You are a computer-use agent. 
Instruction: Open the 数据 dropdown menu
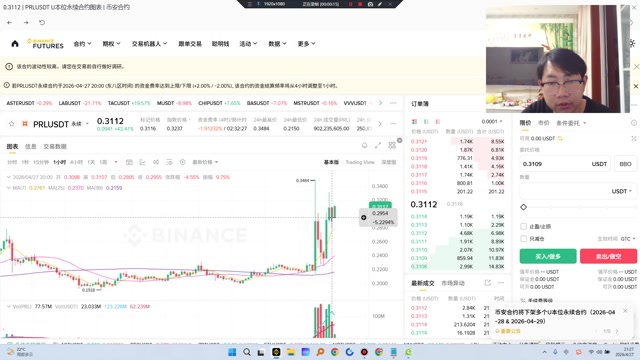coord(278,44)
